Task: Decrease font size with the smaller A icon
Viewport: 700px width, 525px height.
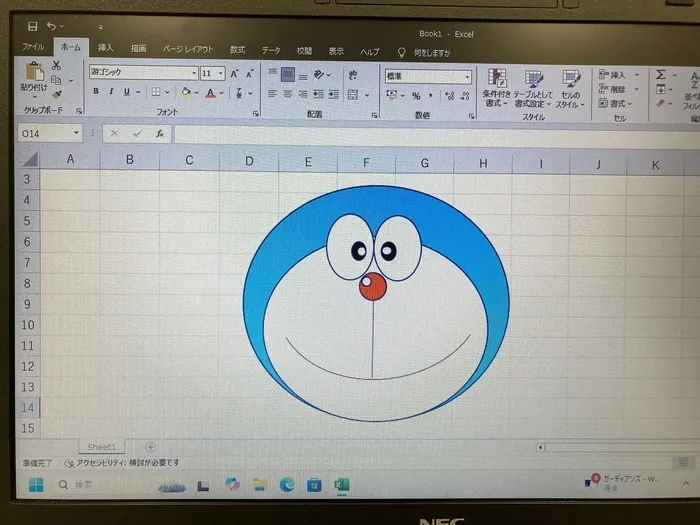Action: [250, 74]
